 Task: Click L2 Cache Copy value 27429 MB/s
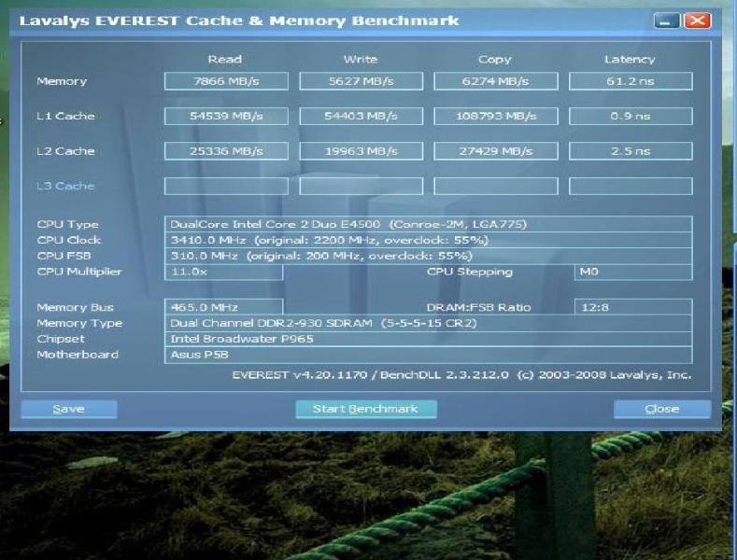pyautogui.click(x=496, y=151)
